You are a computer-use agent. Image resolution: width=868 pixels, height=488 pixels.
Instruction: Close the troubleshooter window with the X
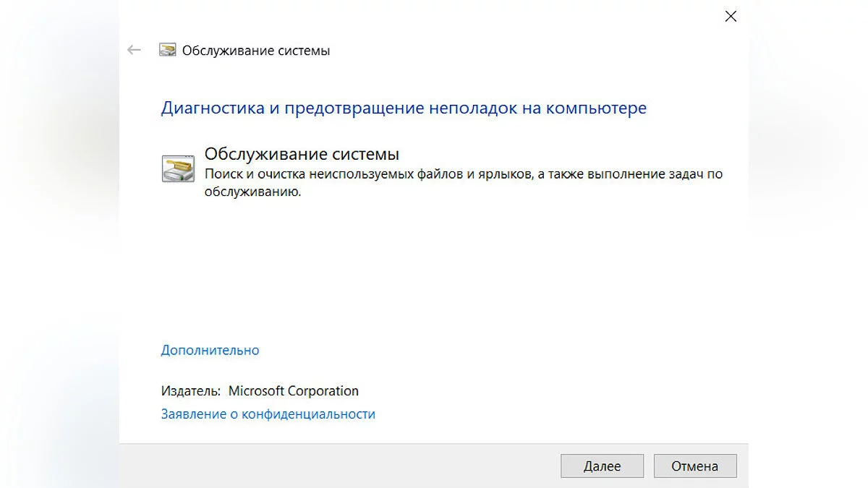click(731, 16)
